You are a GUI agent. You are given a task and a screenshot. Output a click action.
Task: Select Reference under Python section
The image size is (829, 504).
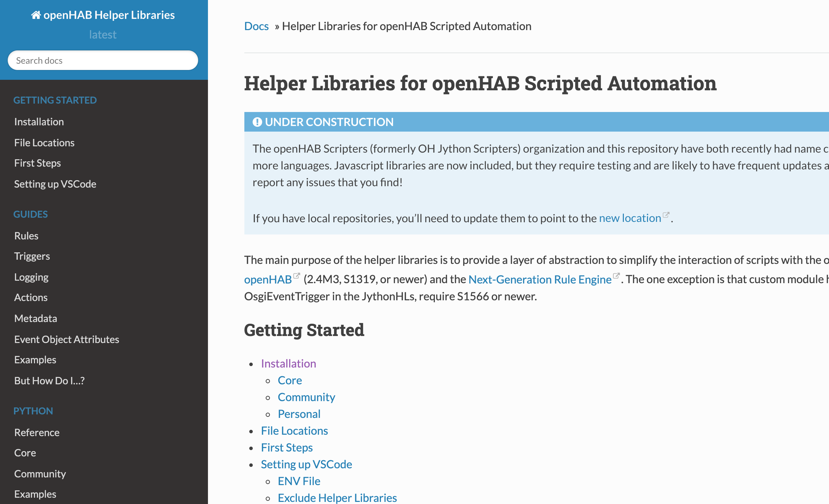pyautogui.click(x=37, y=432)
